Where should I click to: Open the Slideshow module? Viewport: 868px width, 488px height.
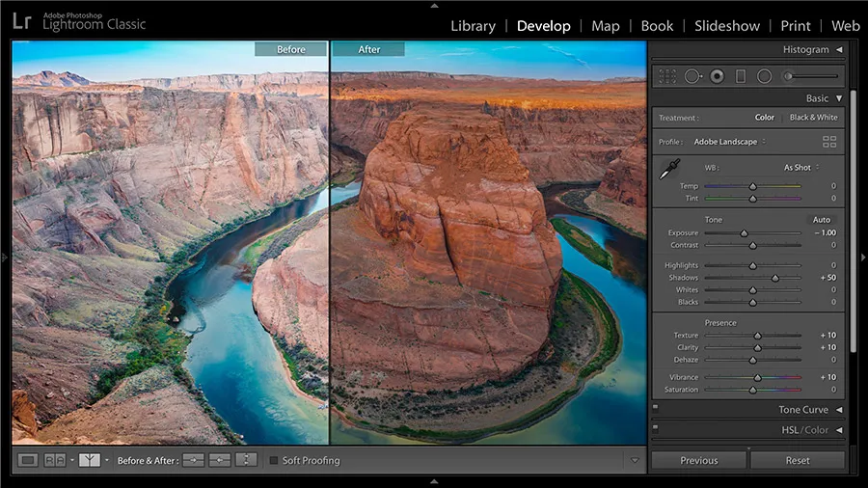[727, 26]
